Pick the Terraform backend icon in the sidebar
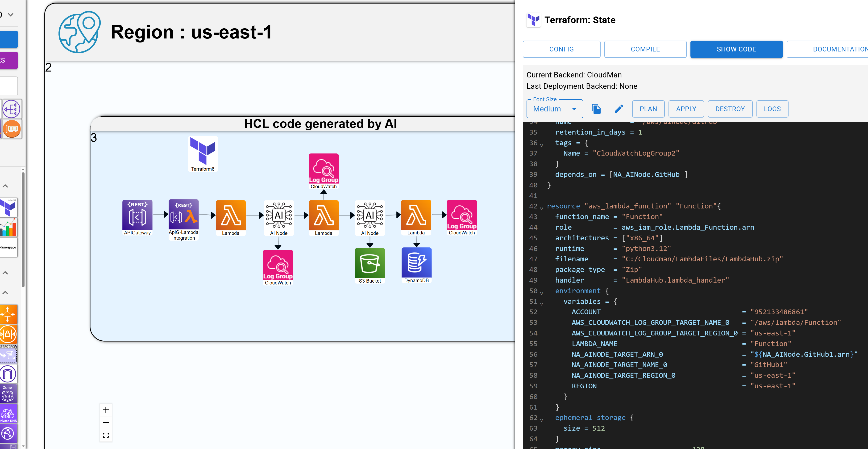The image size is (868, 449). coord(8,207)
